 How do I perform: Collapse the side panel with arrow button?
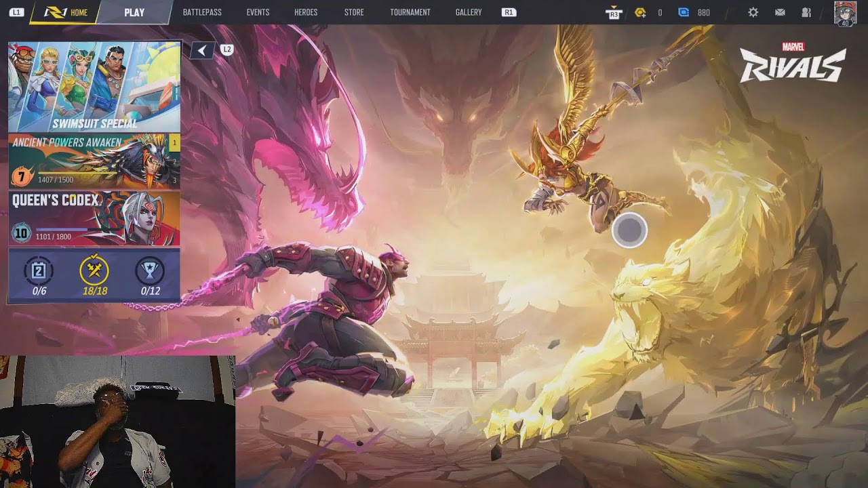[202, 50]
